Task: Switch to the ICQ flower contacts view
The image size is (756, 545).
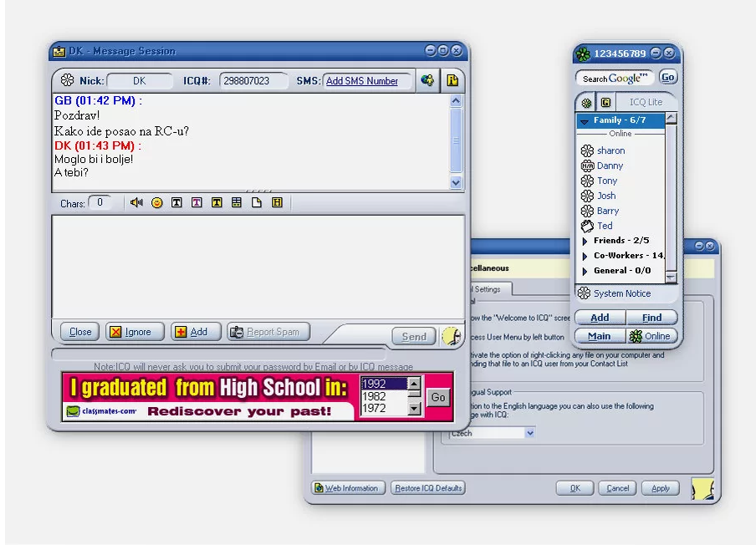Action: tap(586, 102)
